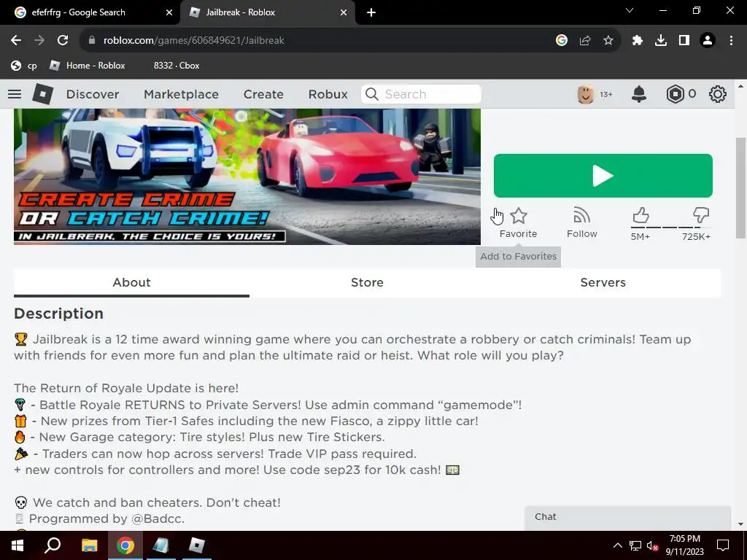Click Chrome in the taskbar
This screenshot has height=560, width=747.
[x=125, y=545]
